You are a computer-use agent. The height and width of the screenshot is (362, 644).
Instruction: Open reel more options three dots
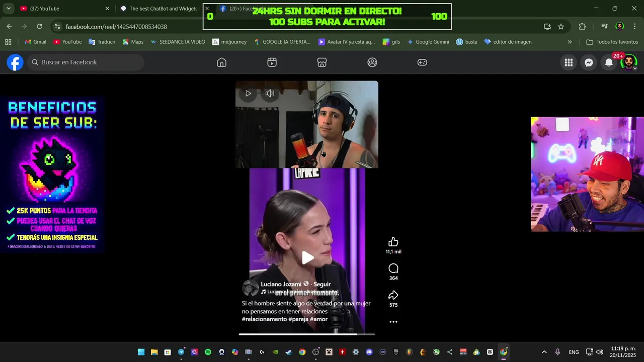pyautogui.click(x=393, y=322)
